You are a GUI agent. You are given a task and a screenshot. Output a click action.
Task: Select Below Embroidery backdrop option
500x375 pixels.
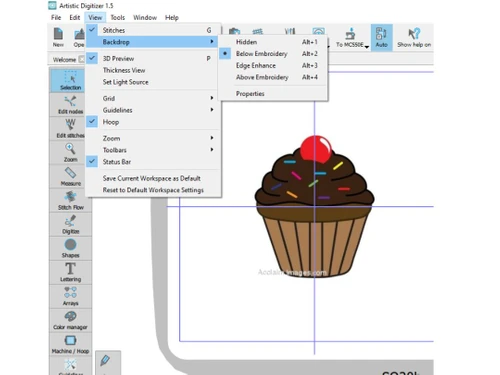click(x=273, y=54)
